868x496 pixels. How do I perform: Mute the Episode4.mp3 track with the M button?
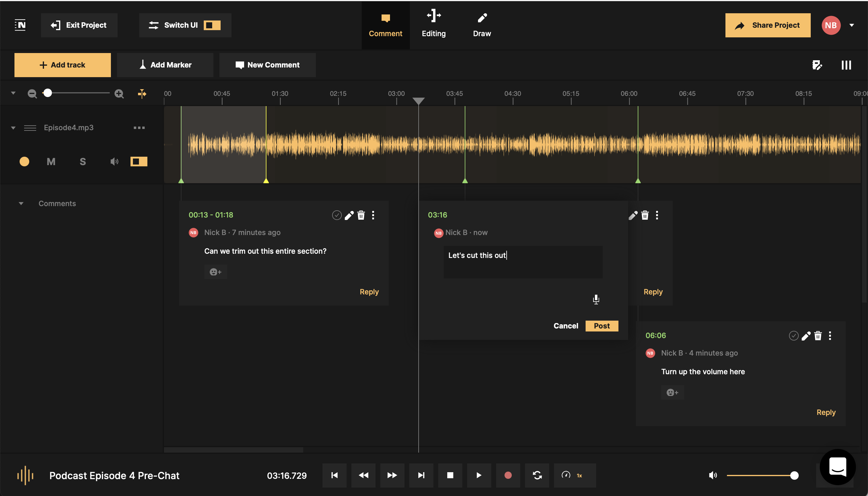click(51, 162)
